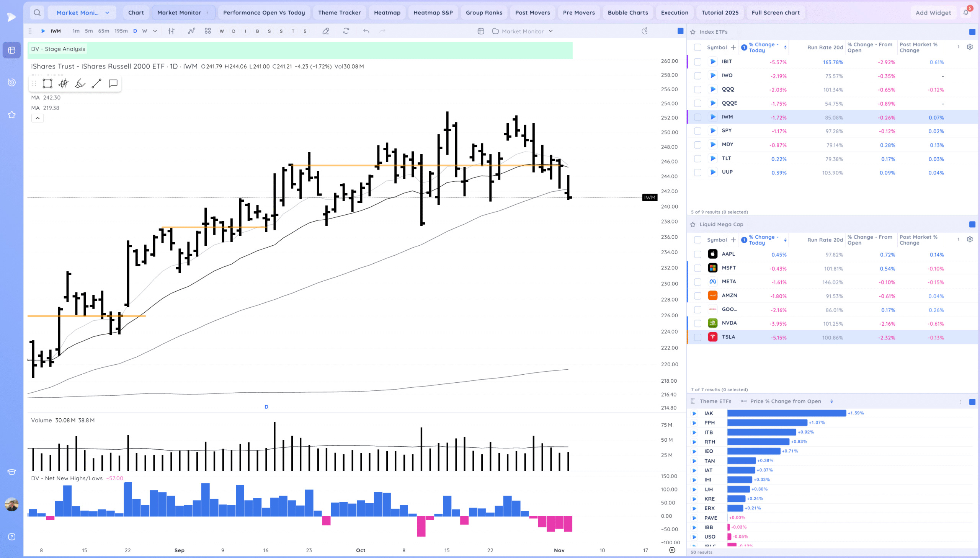980x558 pixels.
Task: Click the eraser icon in chart toolbar
Action: point(325,31)
